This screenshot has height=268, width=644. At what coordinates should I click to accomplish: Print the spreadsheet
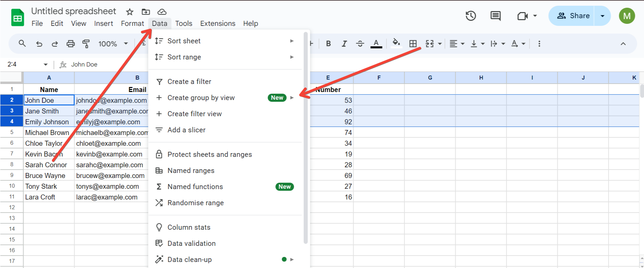pos(71,44)
